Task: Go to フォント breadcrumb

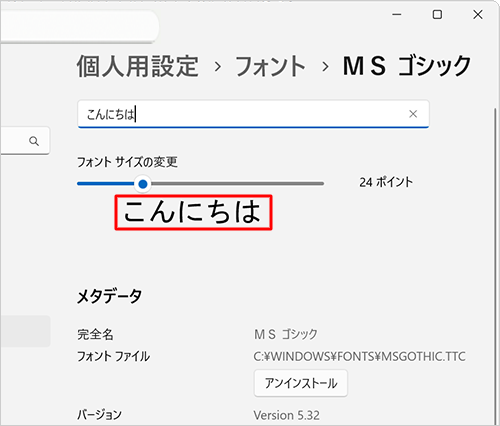Action: pos(270,66)
